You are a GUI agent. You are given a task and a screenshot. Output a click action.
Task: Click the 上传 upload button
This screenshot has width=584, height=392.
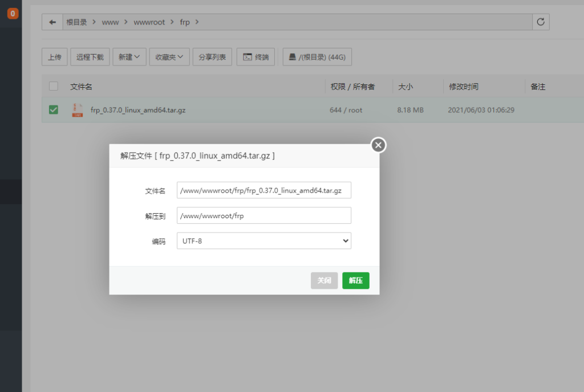[x=55, y=57]
